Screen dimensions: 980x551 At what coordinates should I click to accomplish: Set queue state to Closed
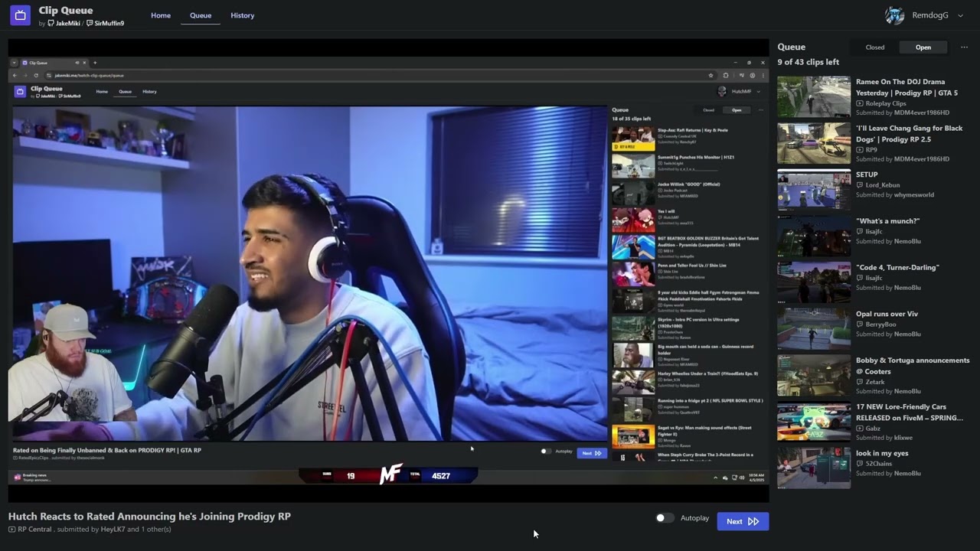point(875,47)
